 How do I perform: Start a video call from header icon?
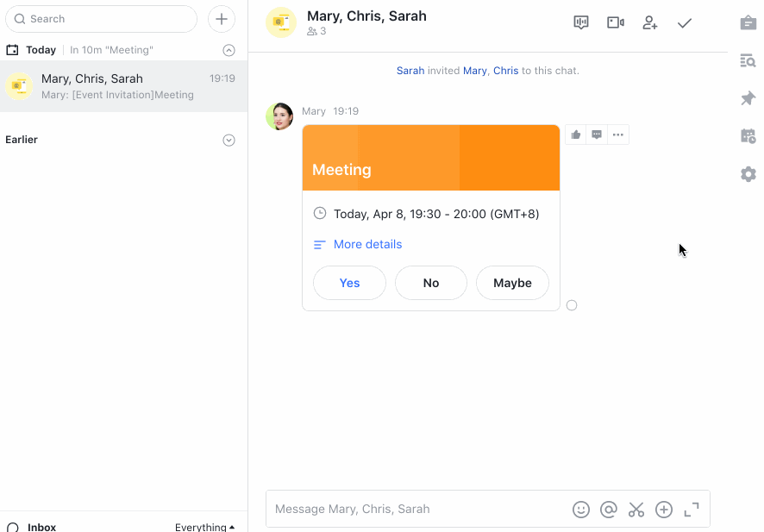616,22
